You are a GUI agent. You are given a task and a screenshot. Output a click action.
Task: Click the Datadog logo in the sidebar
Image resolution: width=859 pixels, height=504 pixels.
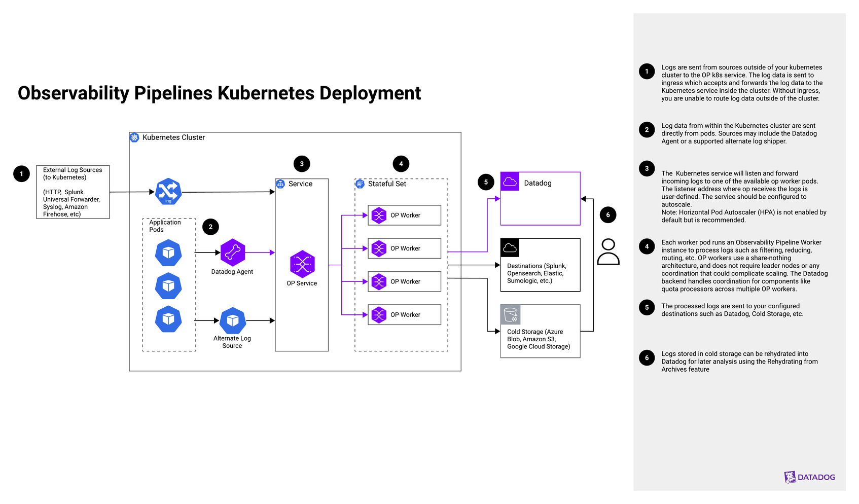click(809, 477)
